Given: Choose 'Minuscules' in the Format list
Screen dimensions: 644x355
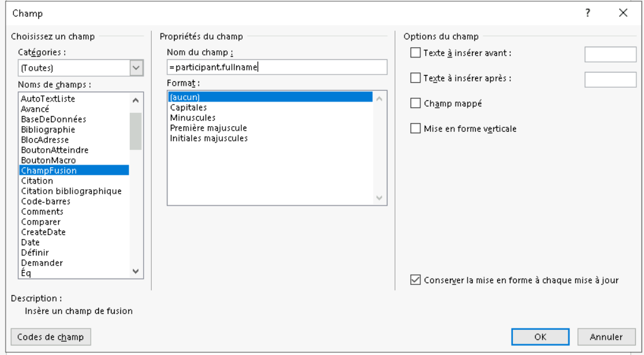Looking at the screenshot, I should click(192, 117).
